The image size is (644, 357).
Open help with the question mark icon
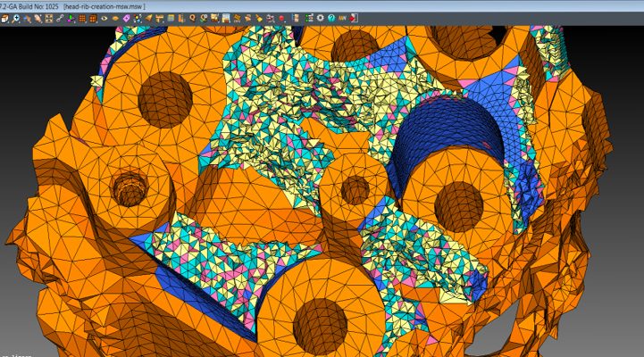(330, 18)
